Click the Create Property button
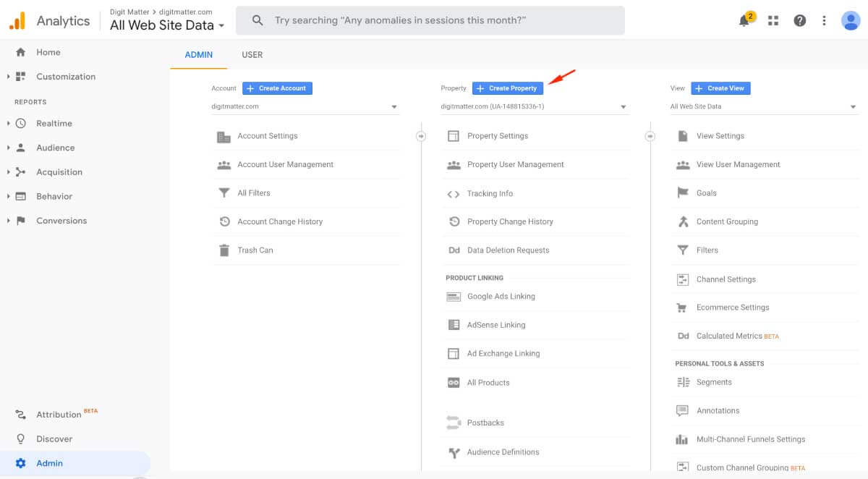The height and width of the screenshot is (479, 868). click(507, 88)
